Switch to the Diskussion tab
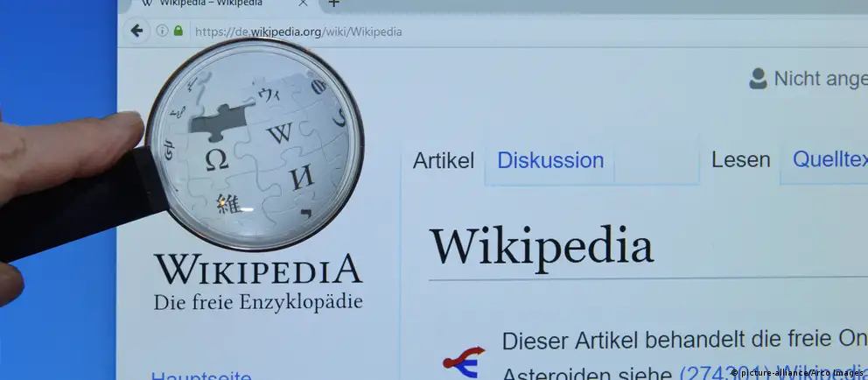The width and height of the screenshot is (868, 380). point(550,161)
